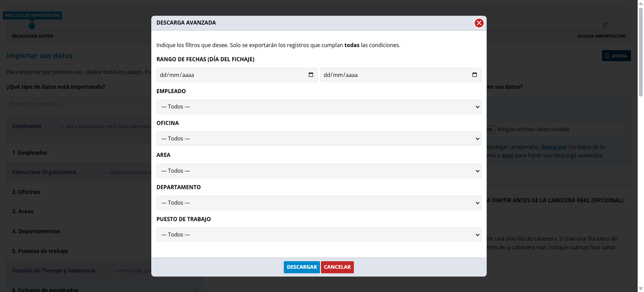Open calendar picker of end date field
Viewport: 644px width, 292px height.
tap(475, 75)
